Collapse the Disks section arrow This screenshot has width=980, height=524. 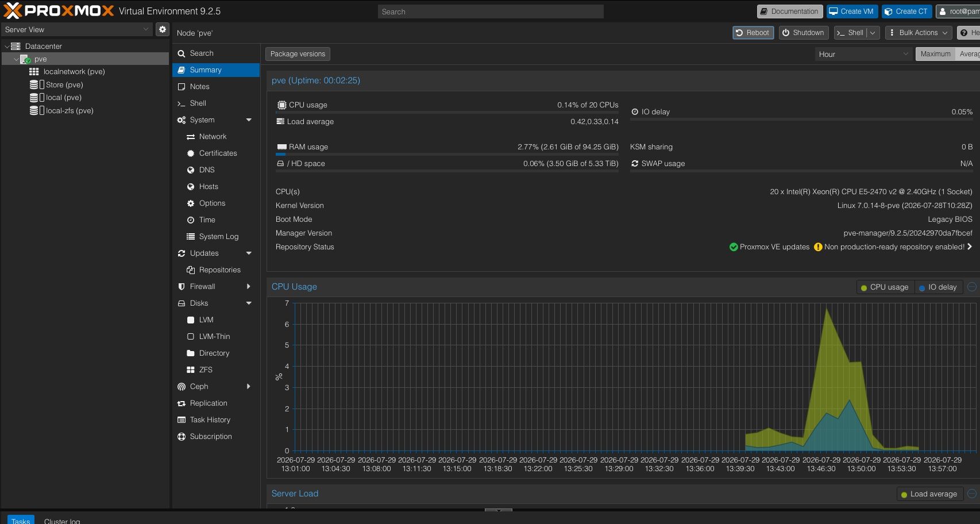pos(249,303)
